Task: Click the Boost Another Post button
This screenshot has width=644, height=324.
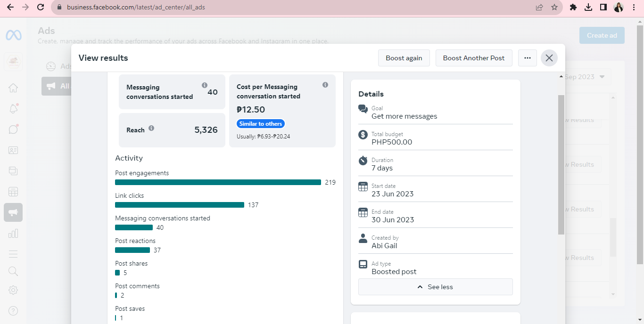Action: [473, 58]
